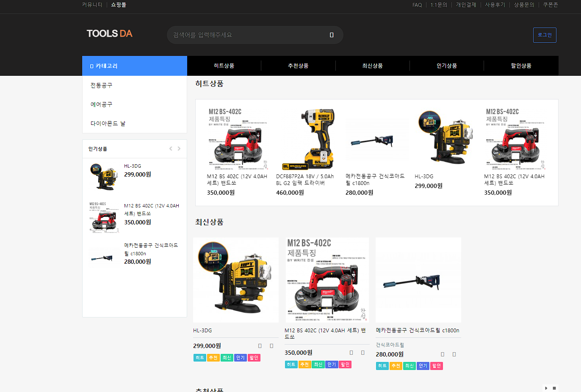Click the stop button at the page bottom

coord(554,388)
